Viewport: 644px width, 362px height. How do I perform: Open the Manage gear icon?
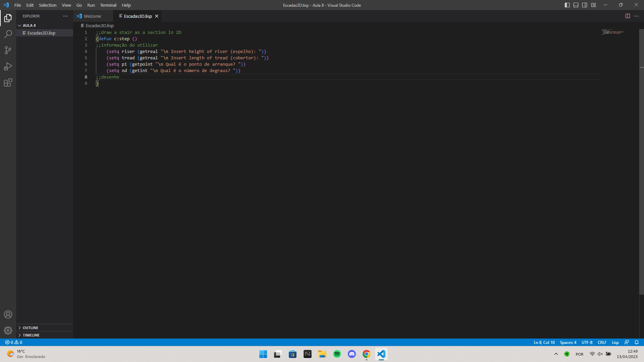[x=8, y=330]
